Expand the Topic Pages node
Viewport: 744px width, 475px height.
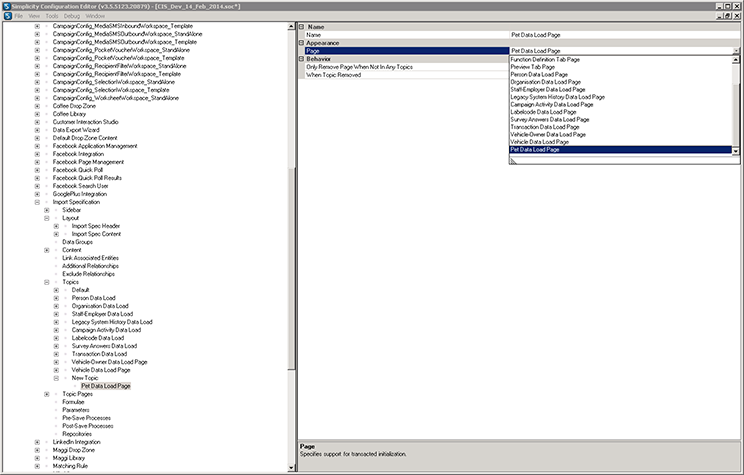(46, 394)
